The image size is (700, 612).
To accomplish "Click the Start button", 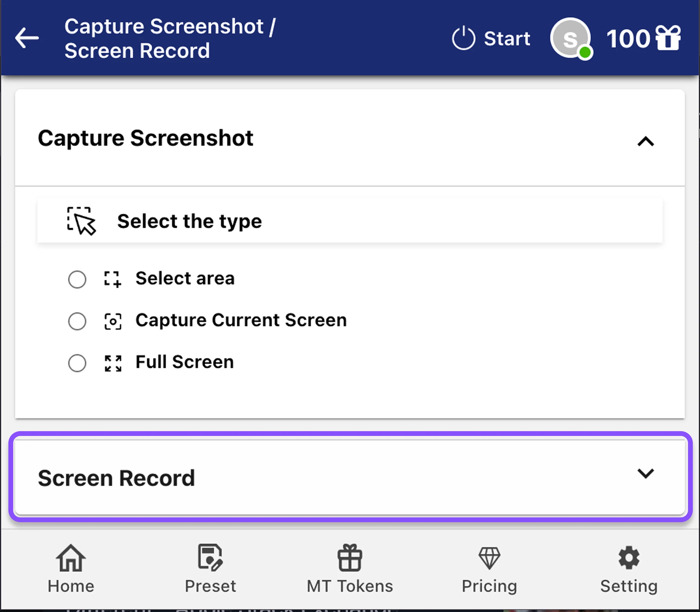I will click(507, 38).
